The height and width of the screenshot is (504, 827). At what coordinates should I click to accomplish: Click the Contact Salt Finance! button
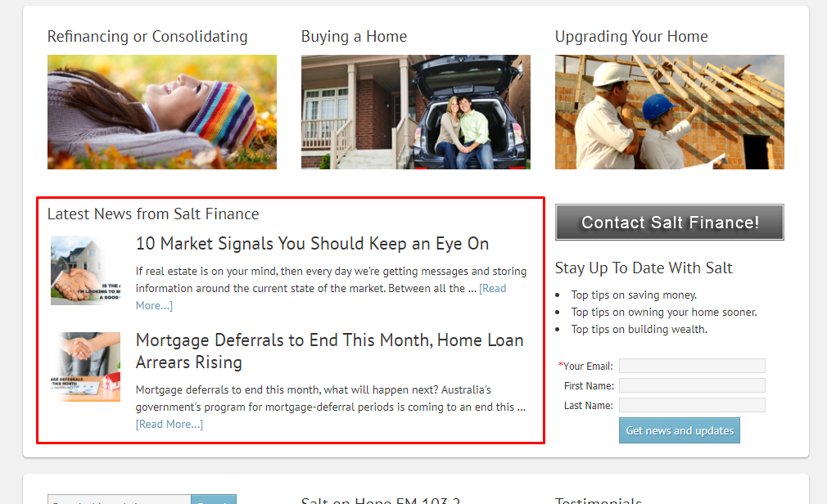pyautogui.click(x=669, y=222)
